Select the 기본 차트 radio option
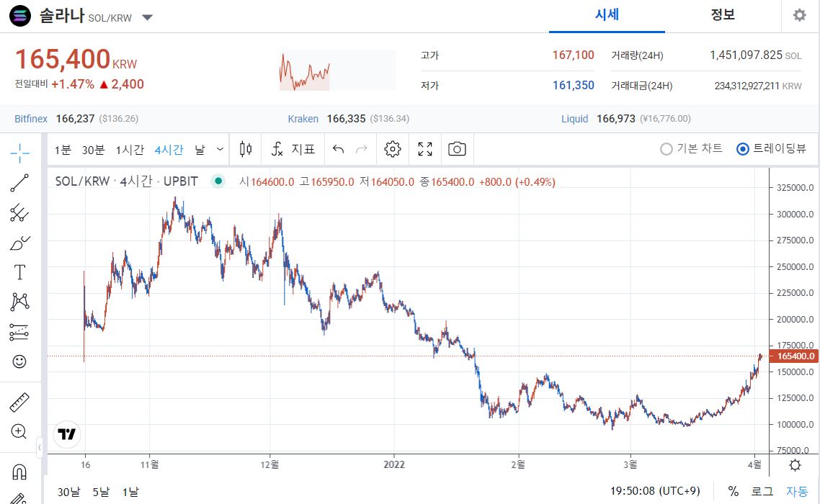Screen dimensions: 820x504 (x=691, y=149)
